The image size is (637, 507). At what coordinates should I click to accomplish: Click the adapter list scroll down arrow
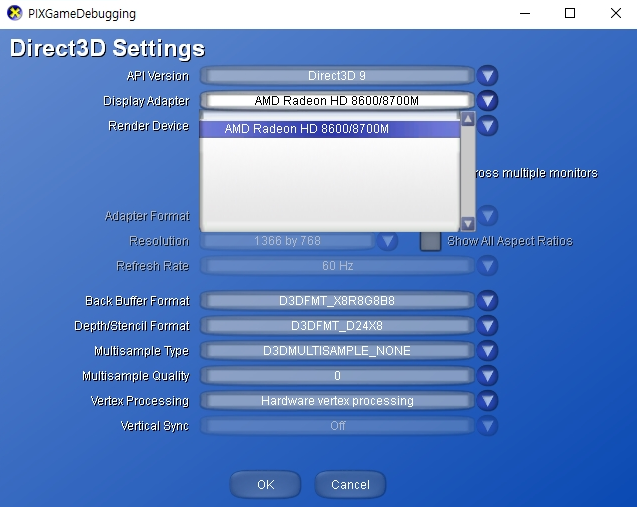[468, 223]
